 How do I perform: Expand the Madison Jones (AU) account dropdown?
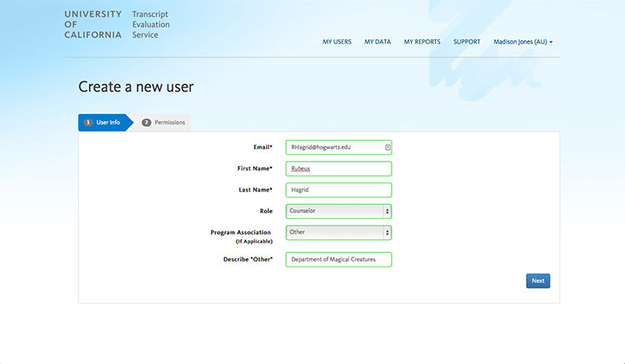pyautogui.click(x=523, y=42)
